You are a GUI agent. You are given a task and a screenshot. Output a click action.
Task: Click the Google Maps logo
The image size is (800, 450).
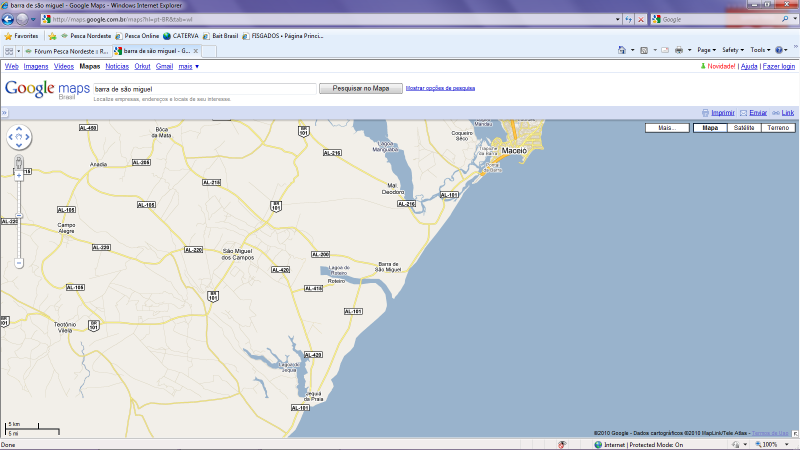47,89
